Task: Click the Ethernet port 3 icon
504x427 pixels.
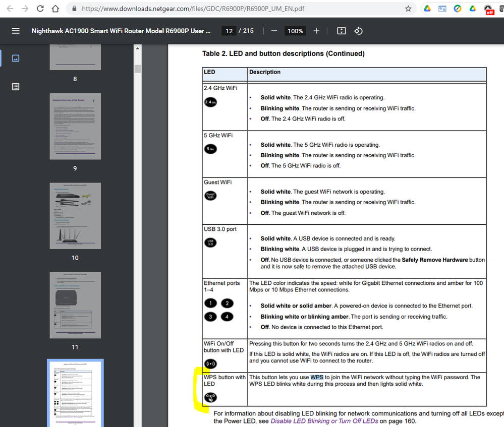Action: 210,317
